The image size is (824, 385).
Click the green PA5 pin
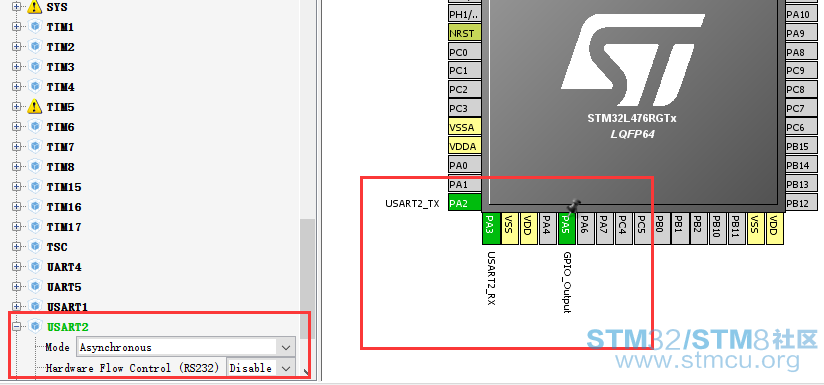pos(566,228)
